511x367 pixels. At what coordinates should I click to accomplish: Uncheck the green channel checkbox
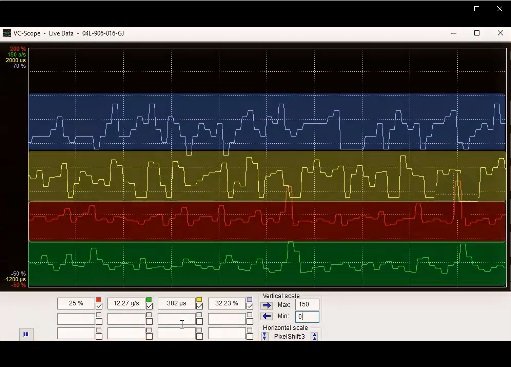[x=149, y=306]
